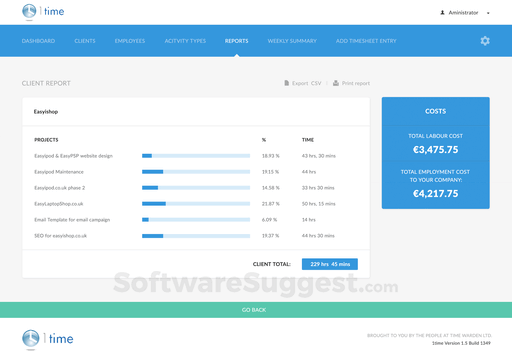
Task: Click the Go Back button
Action: pyautogui.click(x=254, y=310)
